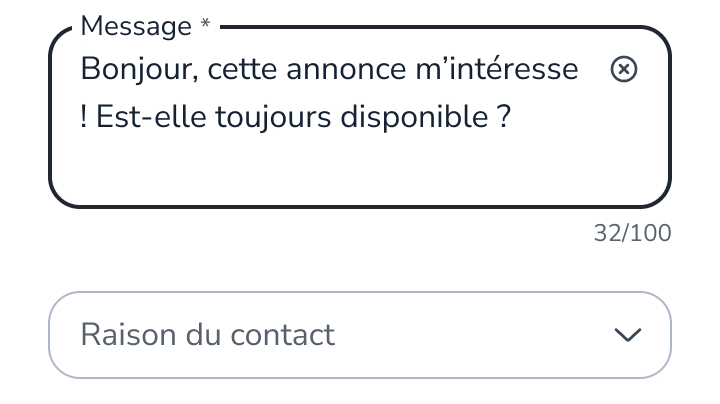Open the Raison du contact dropdown
This screenshot has width=720, height=404.
[x=359, y=335]
